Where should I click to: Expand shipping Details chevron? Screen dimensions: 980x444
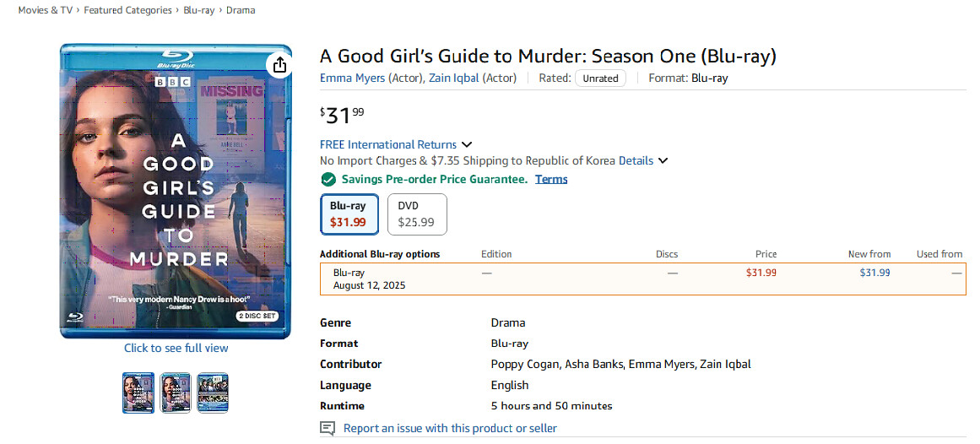click(663, 160)
